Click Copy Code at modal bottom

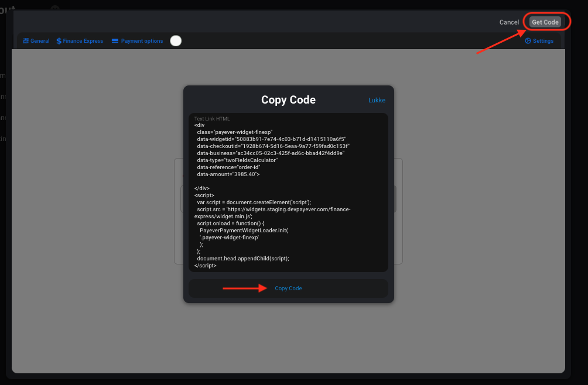(288, 288)
